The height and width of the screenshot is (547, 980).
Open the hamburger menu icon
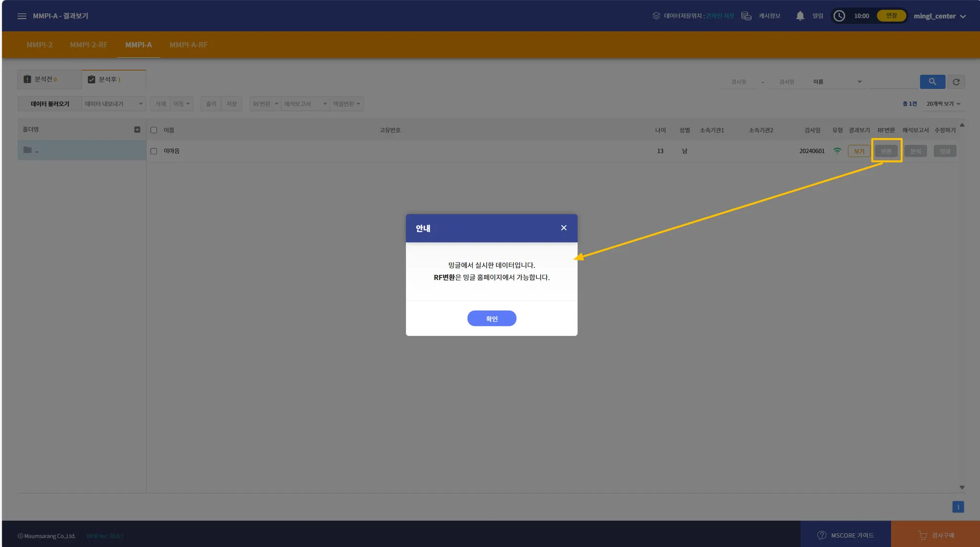tap(22, 16)
